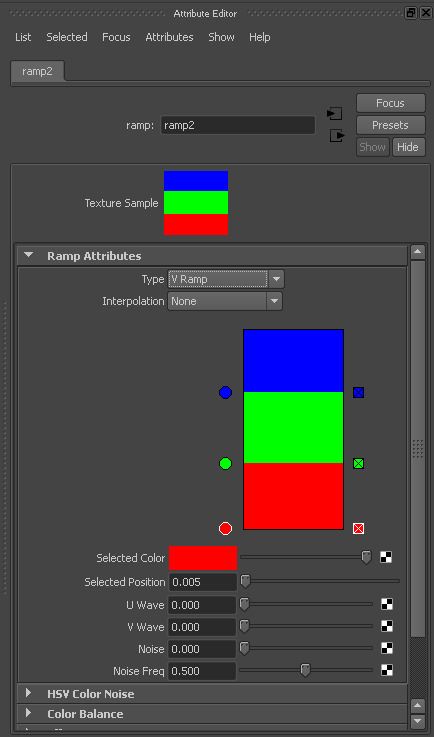Viewport: 434px width, 737px height.
Task: Click the input connection arrow icon beside ramp name
Action: [x=334, y=113]
